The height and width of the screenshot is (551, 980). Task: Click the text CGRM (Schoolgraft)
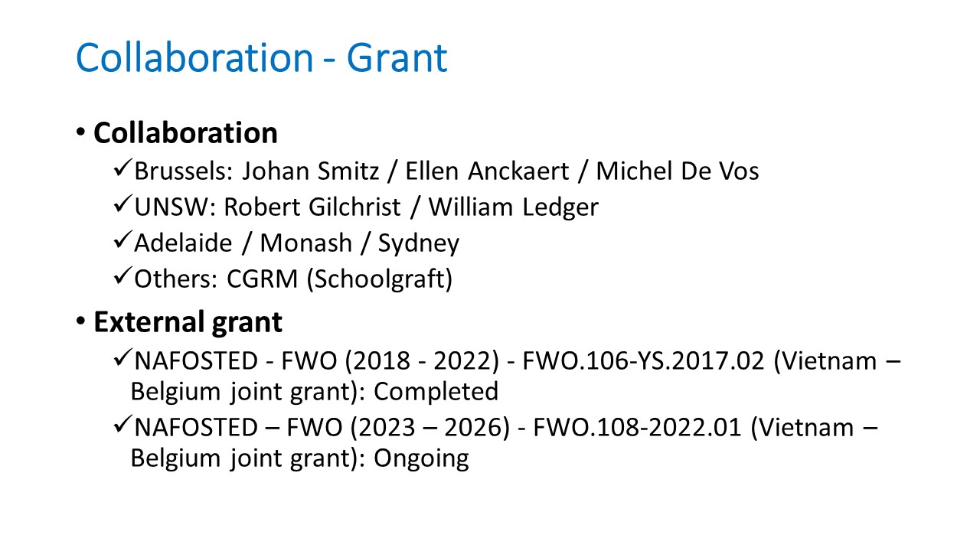[340, 279]
